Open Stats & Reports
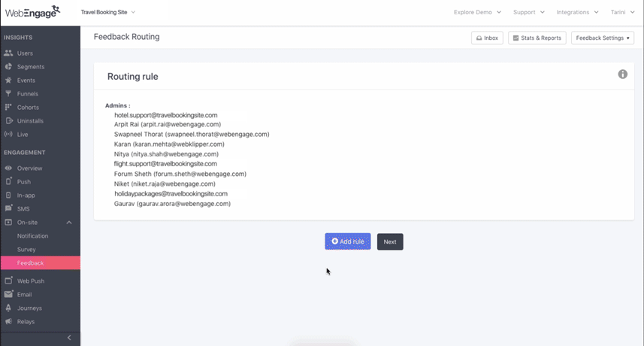Viewport: 644px width, 346px height. [537, 38]
